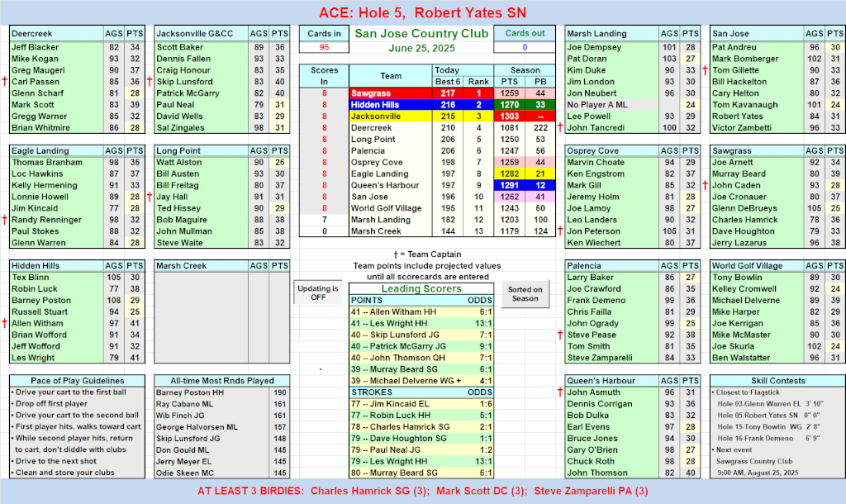
Task: Select Barney Poston HH in most rounds list
Action: [197, 392]
